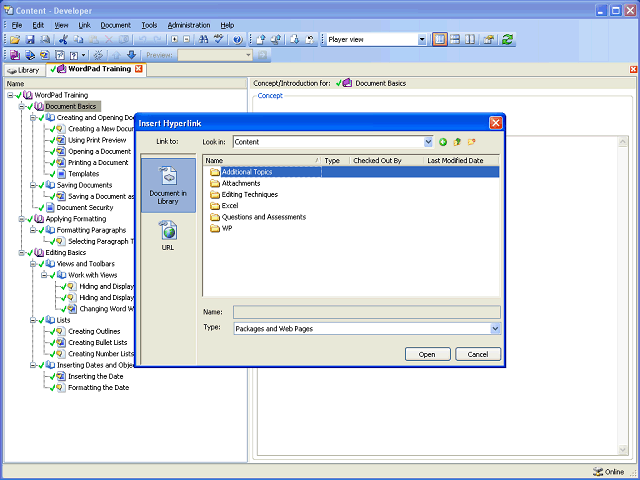Toggle the highlighted player view layout button
This screenshot has width=640, height=480.
tap(440, 40)
